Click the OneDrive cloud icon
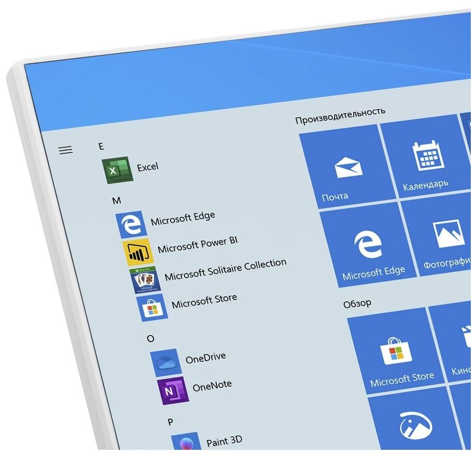 pos(166,363)
